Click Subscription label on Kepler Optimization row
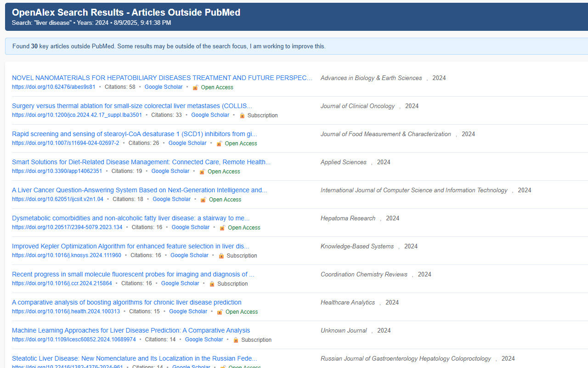 pos(242,256)
